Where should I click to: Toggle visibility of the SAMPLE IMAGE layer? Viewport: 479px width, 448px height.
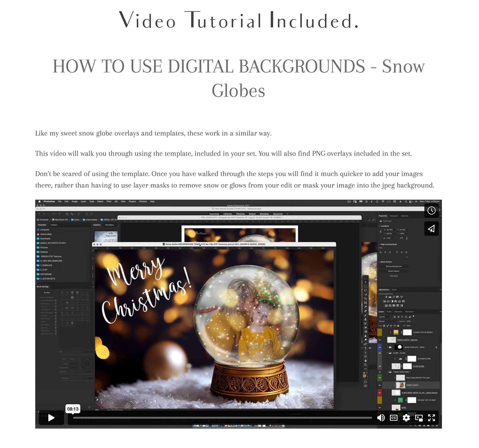point(380,385)
